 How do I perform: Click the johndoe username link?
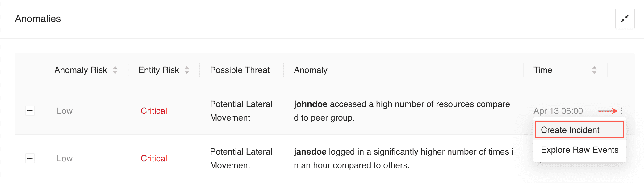(310, 104)
